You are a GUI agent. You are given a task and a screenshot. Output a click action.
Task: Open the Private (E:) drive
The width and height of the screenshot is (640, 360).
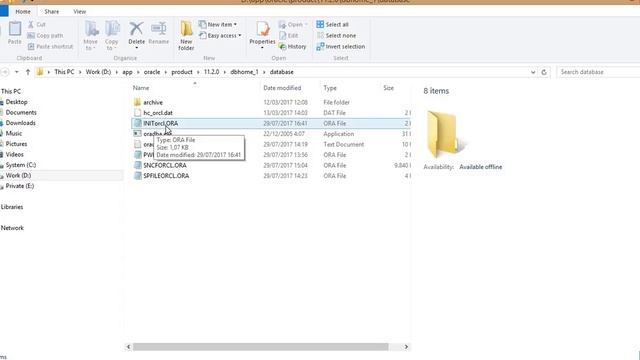coord(20,186)
